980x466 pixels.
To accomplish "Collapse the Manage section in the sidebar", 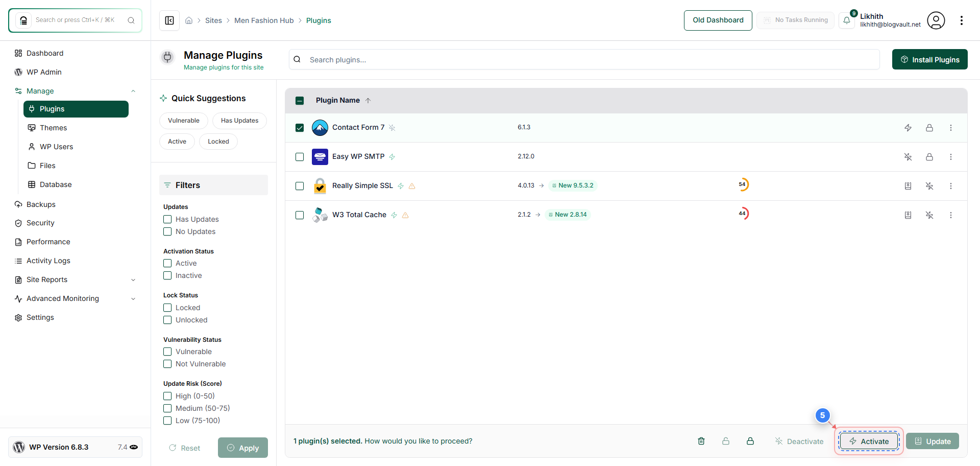I will pyautogui.click(x=133, y=90).
